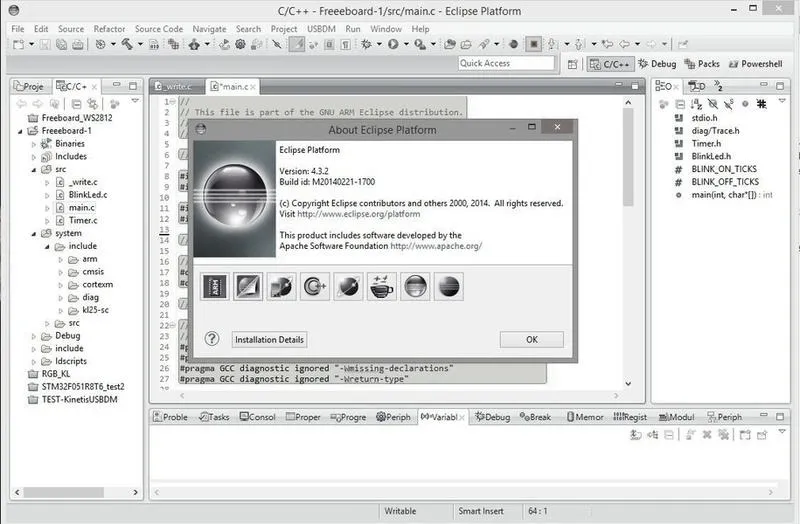Toggle Block Selection mode toolbar icon
The height and width of the screenshot is (524, 800).
pos(329,44)
